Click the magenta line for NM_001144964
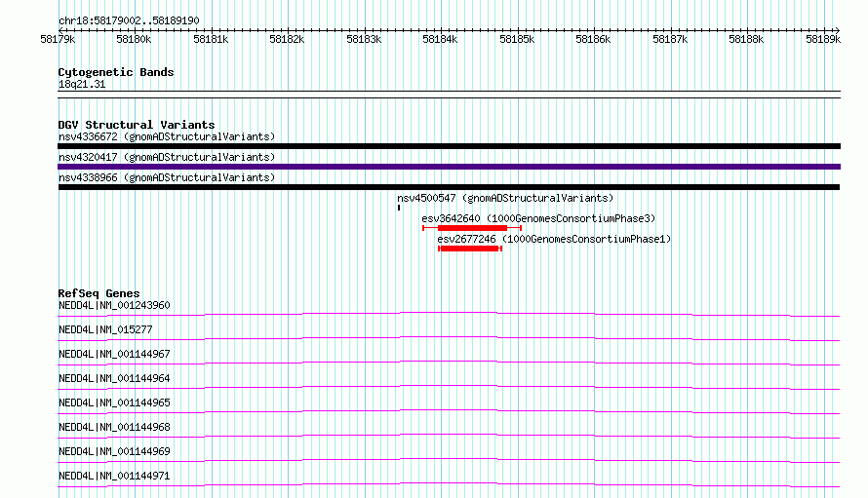 pos(449,387)
